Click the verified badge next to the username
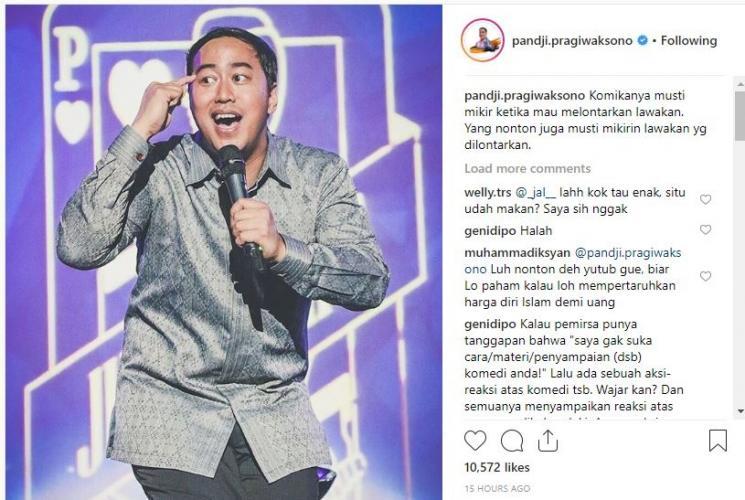745x500 pixels. pyautogui.click(x=642, y=40)
